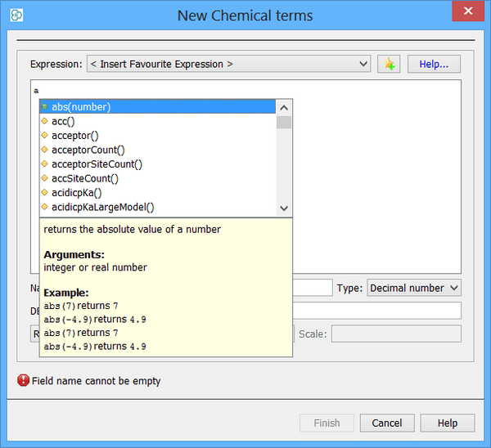The image size is (491, 448).
Task: Pick acidicpKaLargeModel() from the suggestions
Action: (x=102, y=208)
